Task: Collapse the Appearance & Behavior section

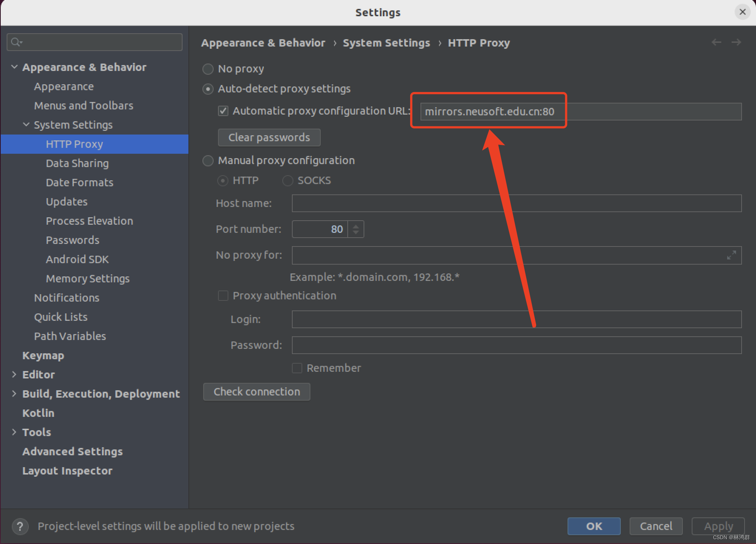Action: point(14,67)
